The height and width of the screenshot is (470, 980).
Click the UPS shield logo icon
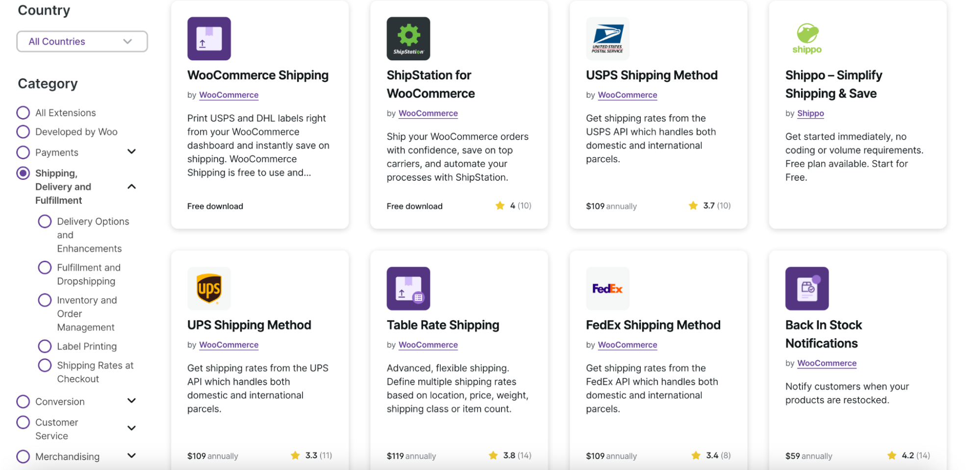209,288
